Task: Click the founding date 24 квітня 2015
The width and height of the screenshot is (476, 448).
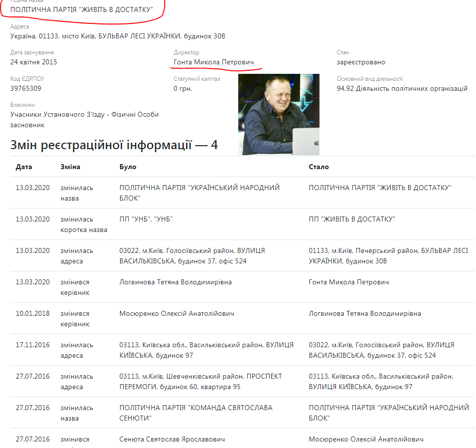Action: pyautogui.click(x=34, y=62)
